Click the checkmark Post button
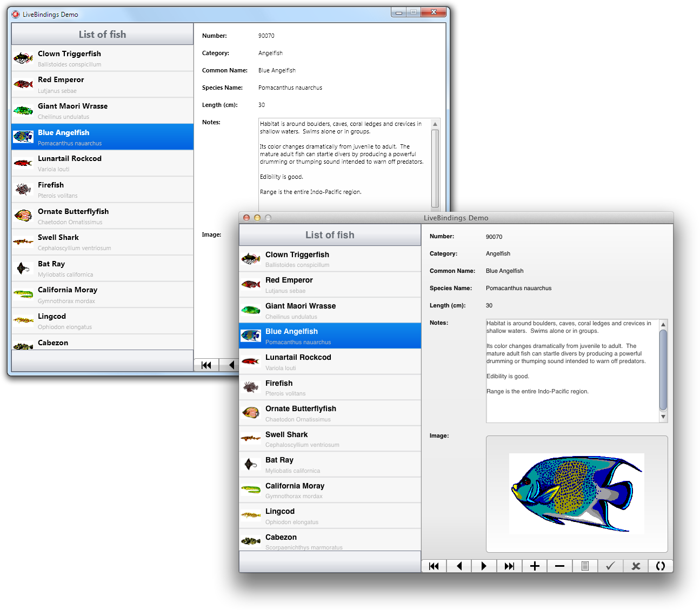Image resolution: width=700 pixels, height=610 pixels. [610, 566]
